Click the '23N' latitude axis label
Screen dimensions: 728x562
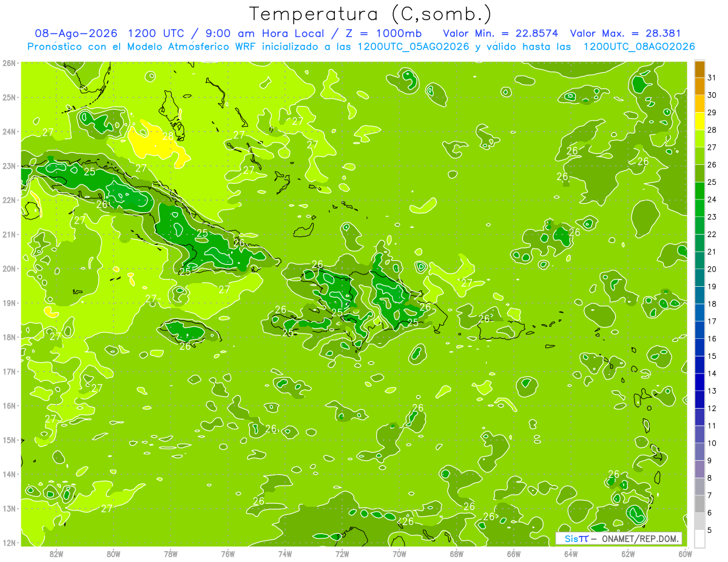click(8, 166)
